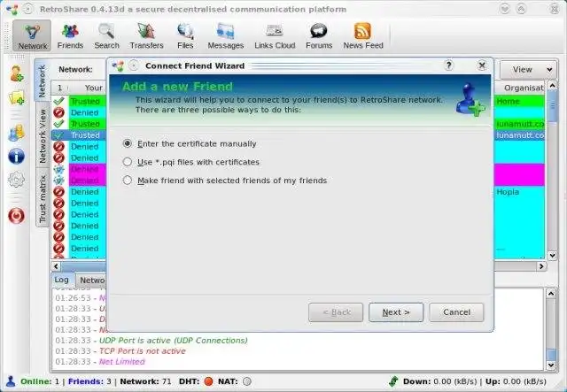Click the Friends: 3 status text
567x392 pixels.
coord(89,381)
